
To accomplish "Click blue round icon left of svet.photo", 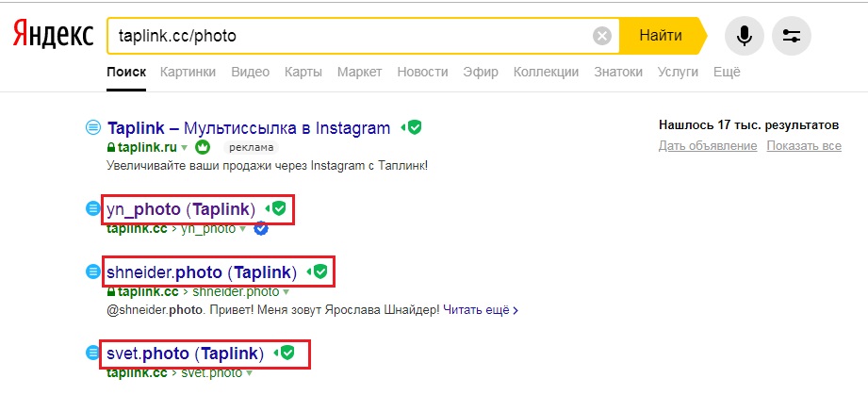I will 92,353.
